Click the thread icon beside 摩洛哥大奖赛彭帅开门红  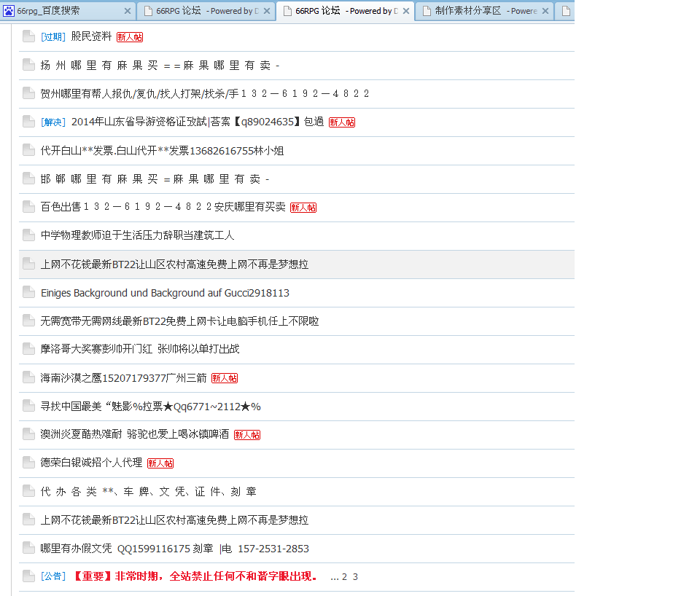[x=28, y=349]
